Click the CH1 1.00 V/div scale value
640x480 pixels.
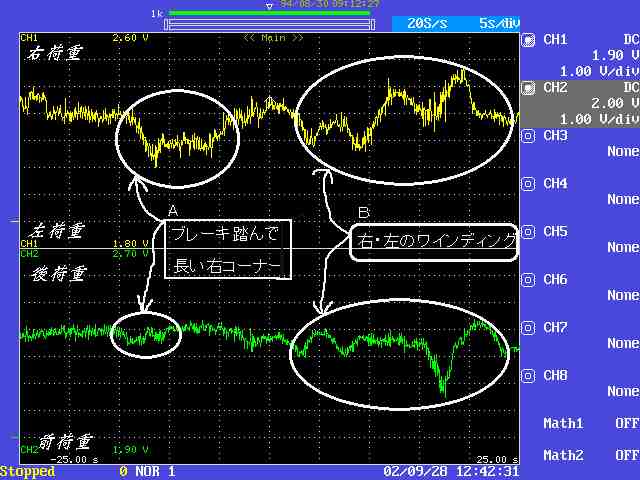coord(599,72)
